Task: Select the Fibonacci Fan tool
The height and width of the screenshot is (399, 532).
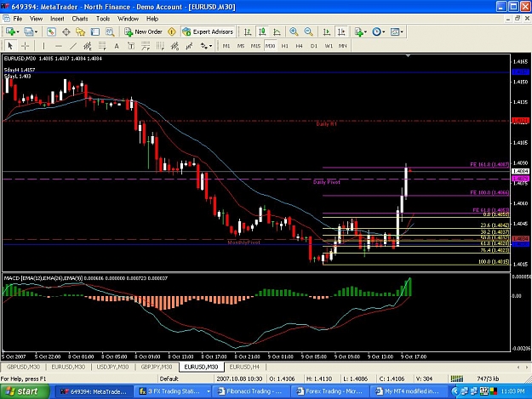Action: pos(146,46)
